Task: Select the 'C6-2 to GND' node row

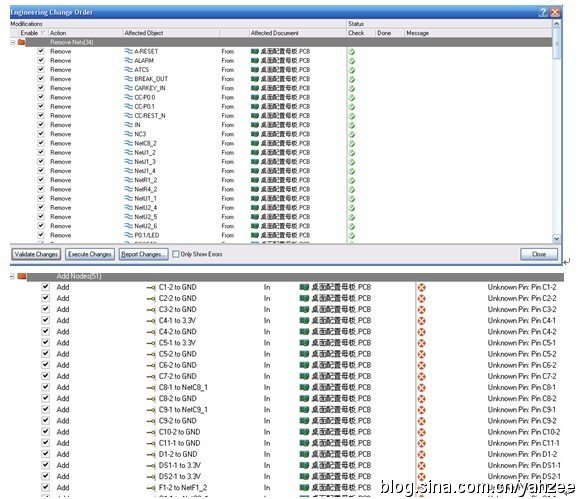Action: click(x=177, y=365)
